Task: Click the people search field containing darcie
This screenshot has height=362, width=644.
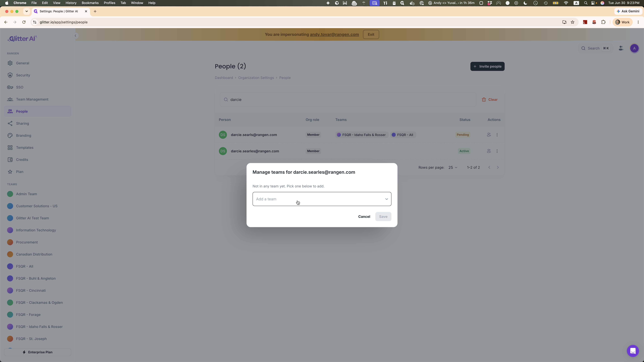Action: pos(348,100)
